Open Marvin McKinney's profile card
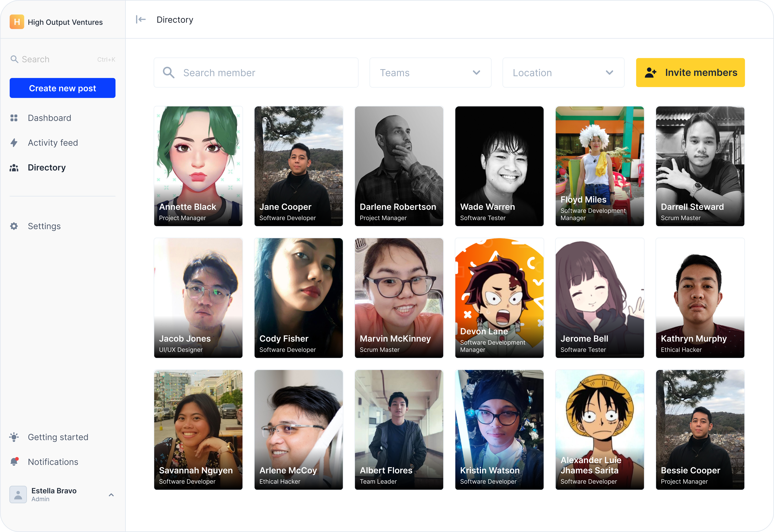 point(399,298)
